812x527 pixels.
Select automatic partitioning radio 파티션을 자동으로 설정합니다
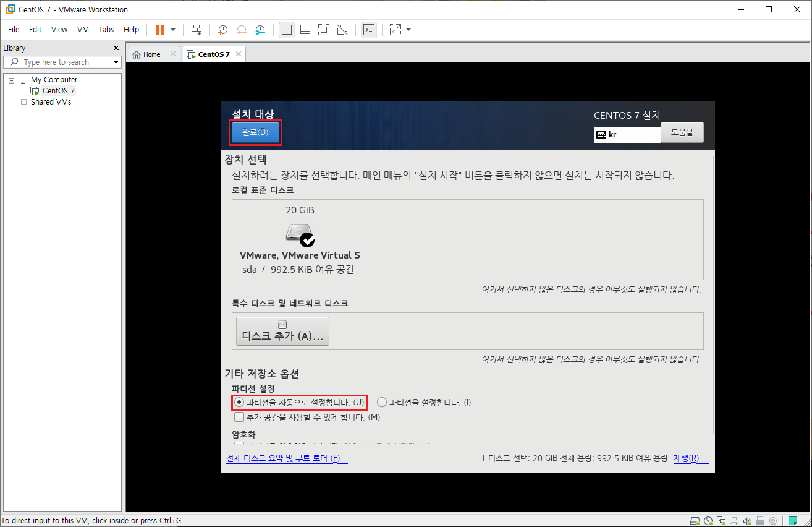coord(299,403)
